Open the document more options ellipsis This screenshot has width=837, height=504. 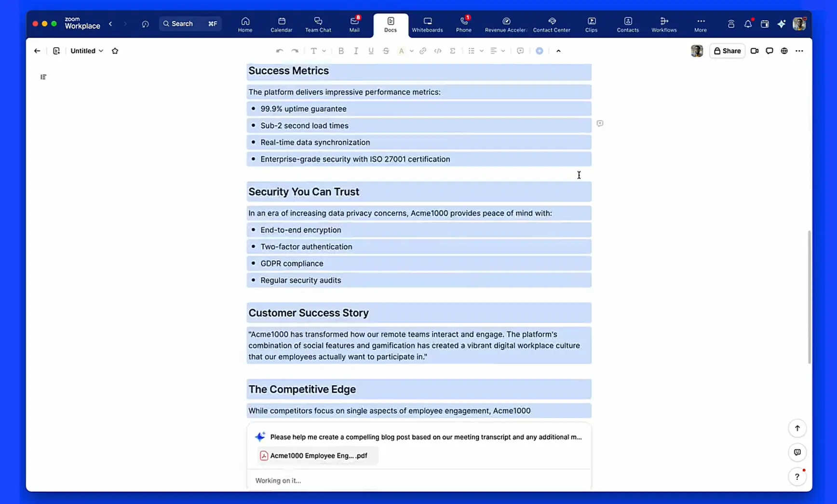point(799,51)
